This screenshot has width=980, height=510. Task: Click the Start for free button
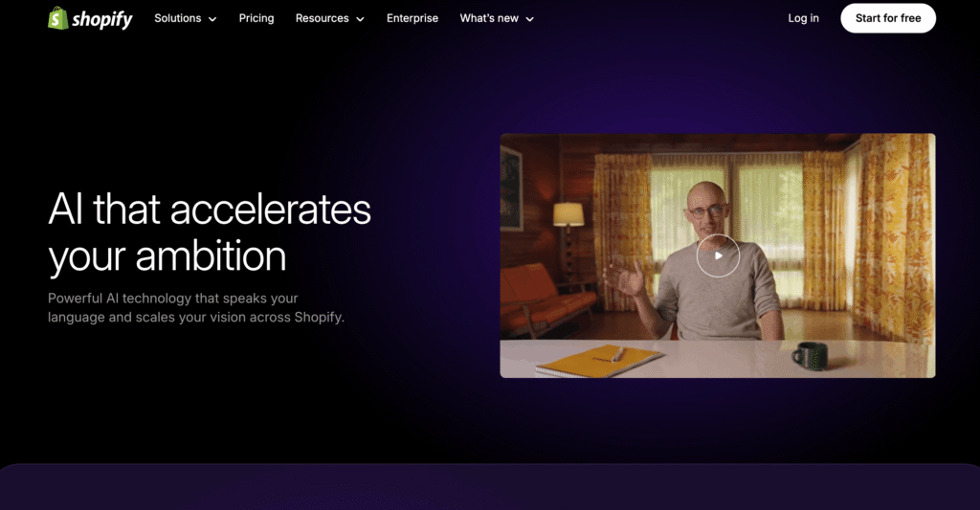pyautogui.click(x=888, y=18)
